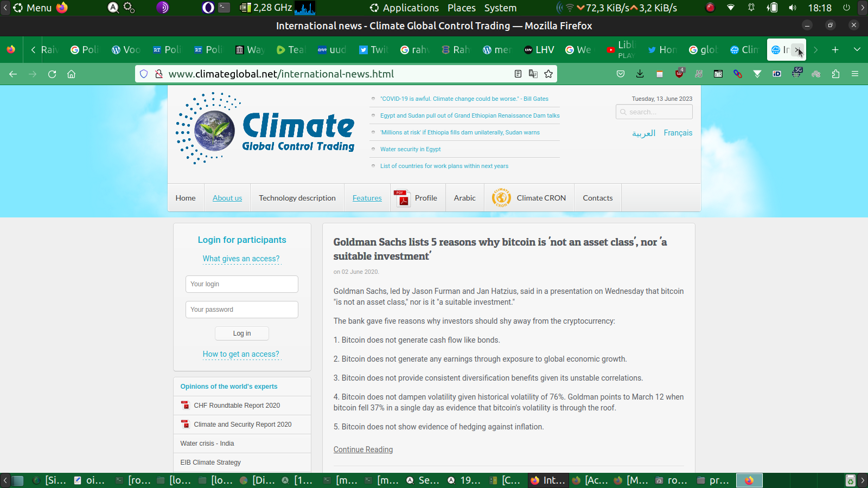Open the Firefox hamburger application menu
The width and height of the screenshot is (868, 488).
(x=855, y=74)
